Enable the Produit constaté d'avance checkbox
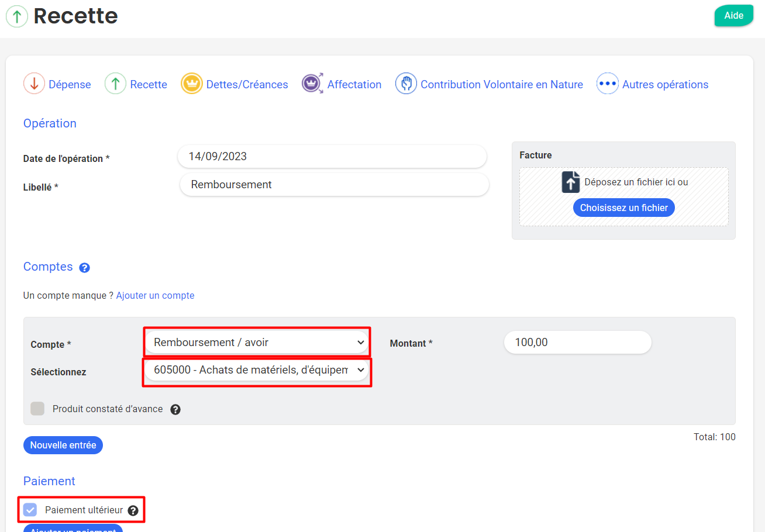 click(37, 409)
